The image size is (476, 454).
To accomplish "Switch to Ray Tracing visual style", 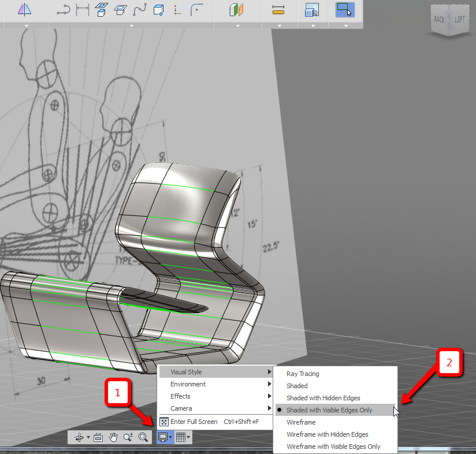I will pos(303,374).
